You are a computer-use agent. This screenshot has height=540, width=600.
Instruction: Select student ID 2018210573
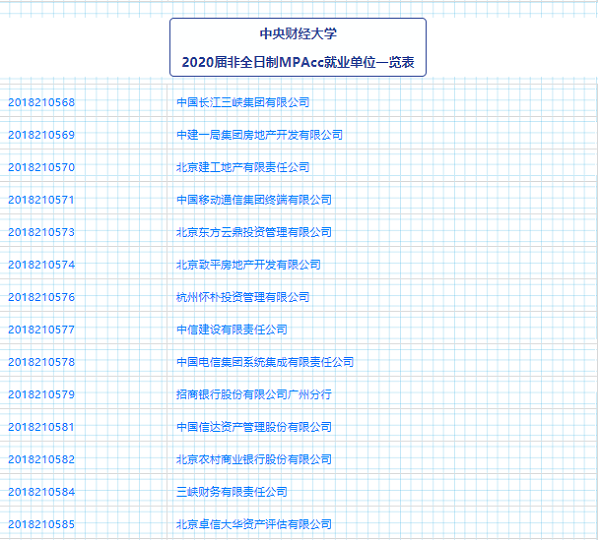coord(41,232)
